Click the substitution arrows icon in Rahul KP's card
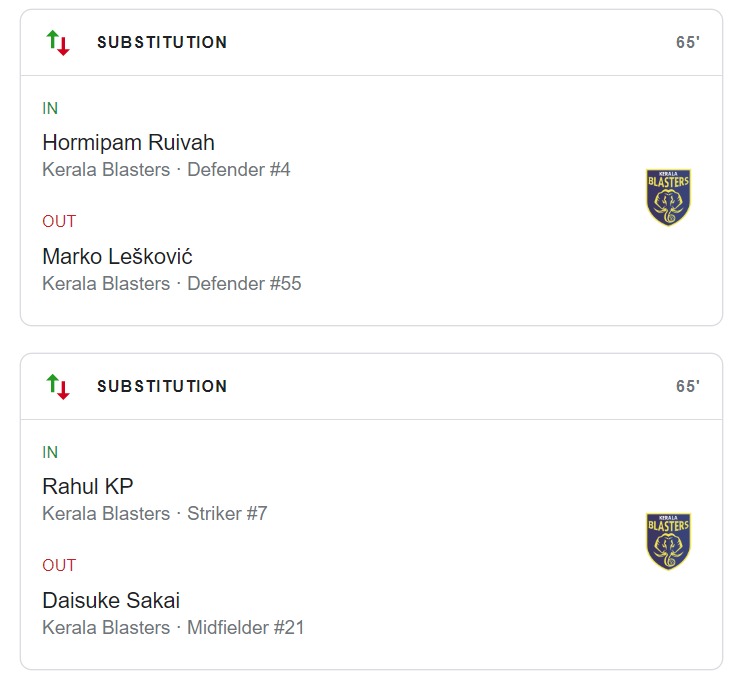This screenshot has height=676, width=737. [58, 386]
